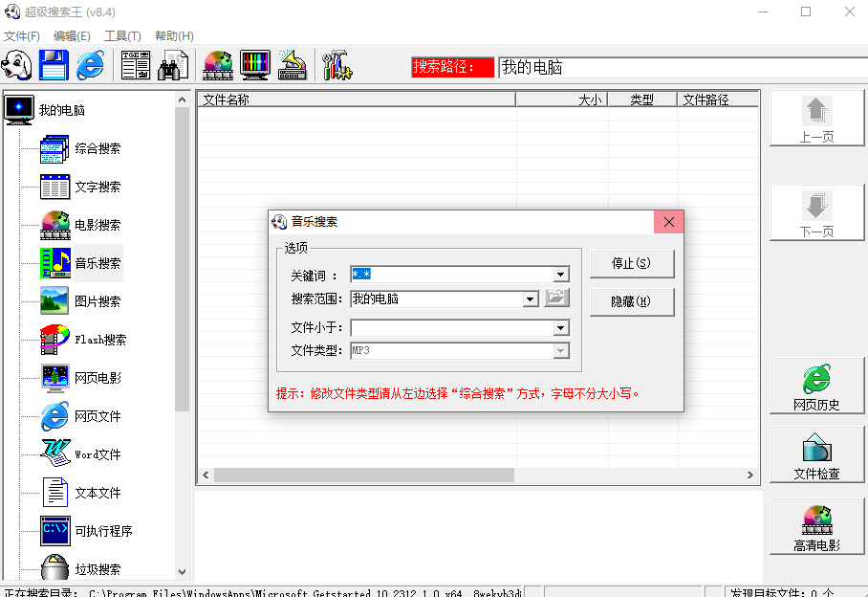Viewport: 868px width, 597px height.
Task: Open the tools and gears settings icon
Action: 337,65
